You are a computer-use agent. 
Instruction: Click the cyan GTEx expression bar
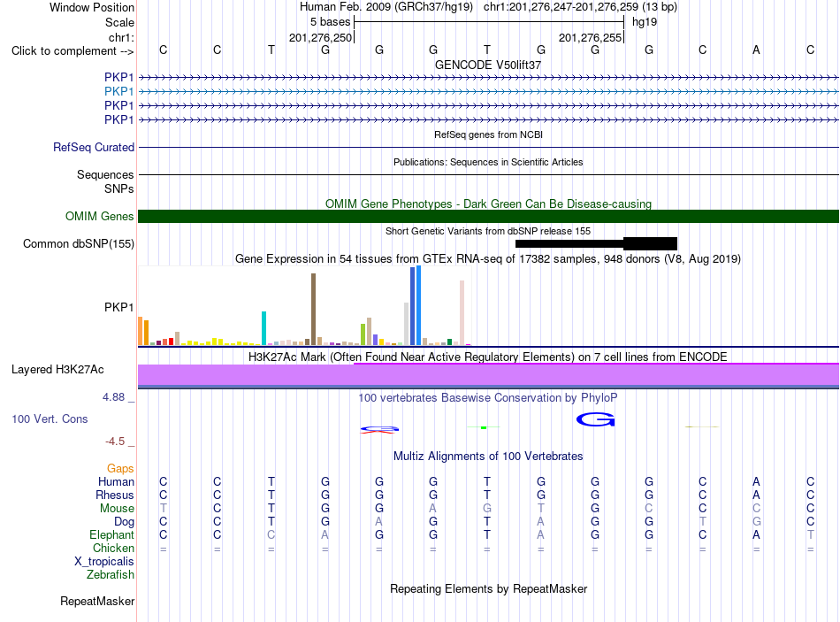[263, 327]
